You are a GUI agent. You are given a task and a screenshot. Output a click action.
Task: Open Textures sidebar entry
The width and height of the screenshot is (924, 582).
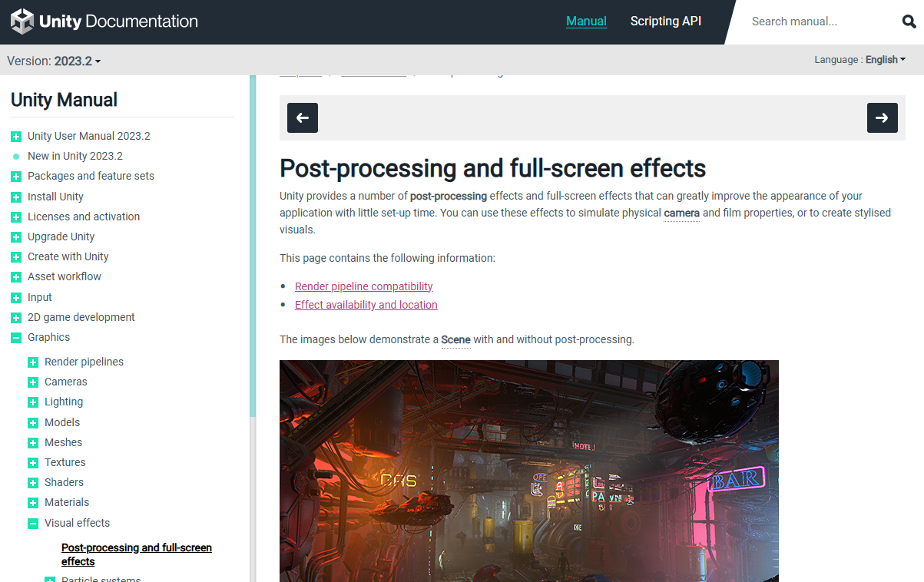65,462
